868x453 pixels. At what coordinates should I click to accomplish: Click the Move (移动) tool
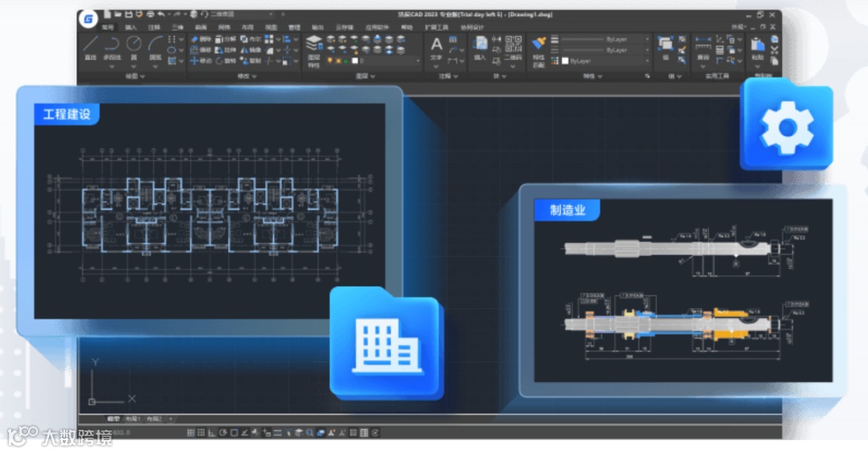point(202,61)
